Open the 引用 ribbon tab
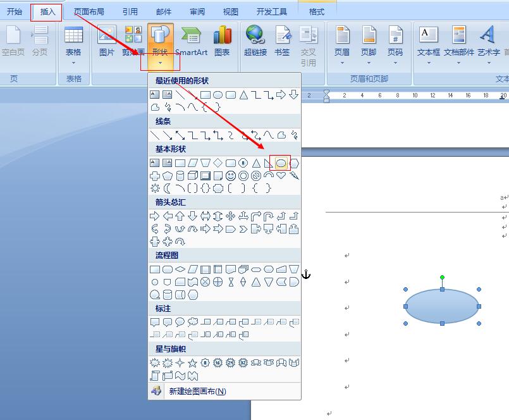Screen dimensions: 509x420 (130, 12)
